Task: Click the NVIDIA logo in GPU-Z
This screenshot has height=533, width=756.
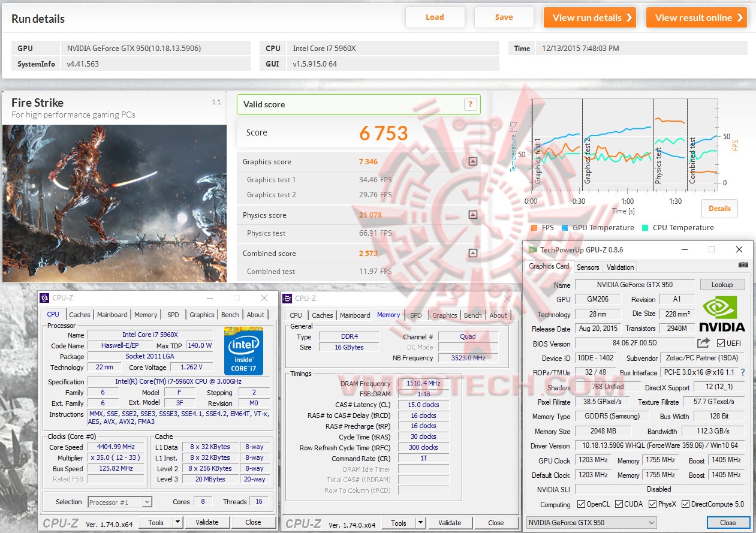Action: (722, 314)
